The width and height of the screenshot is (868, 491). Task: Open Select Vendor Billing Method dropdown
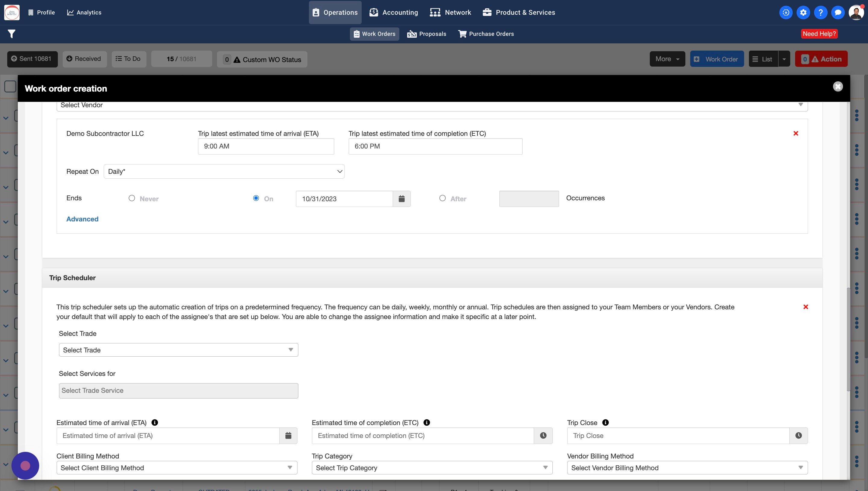(687, 468)
